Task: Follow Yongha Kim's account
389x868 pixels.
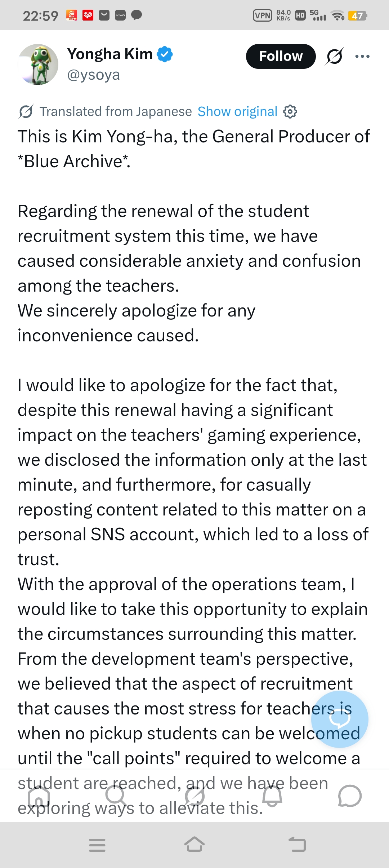Action: tap(281, 56)
